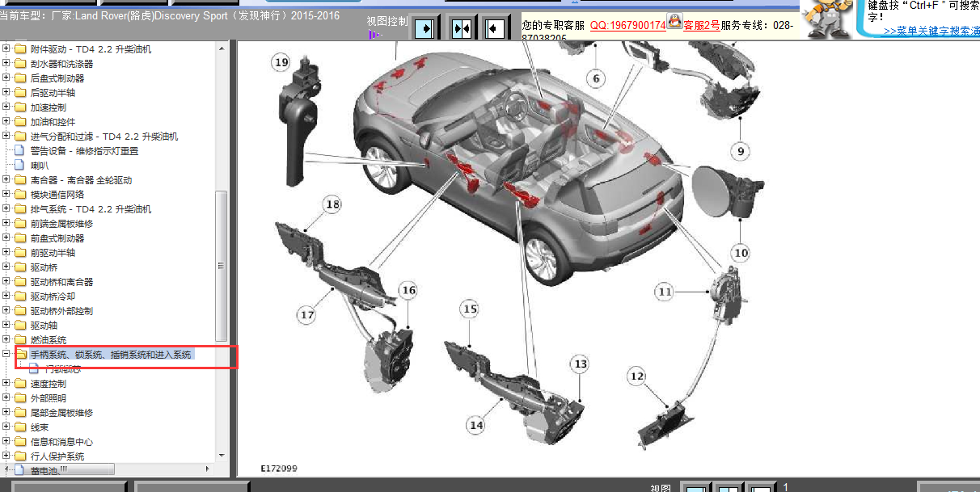Image resolution: width=980 pixels, height=492 pixels.
Task: Collapse the 手柄系统、锁系统、插销系统和进入系统 node
Action: pos(6,355)
